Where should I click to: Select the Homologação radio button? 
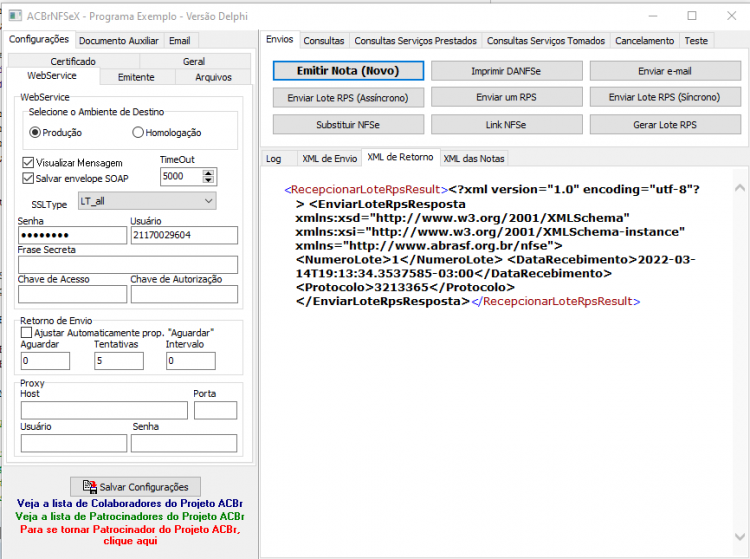click(x=138, y=132)
